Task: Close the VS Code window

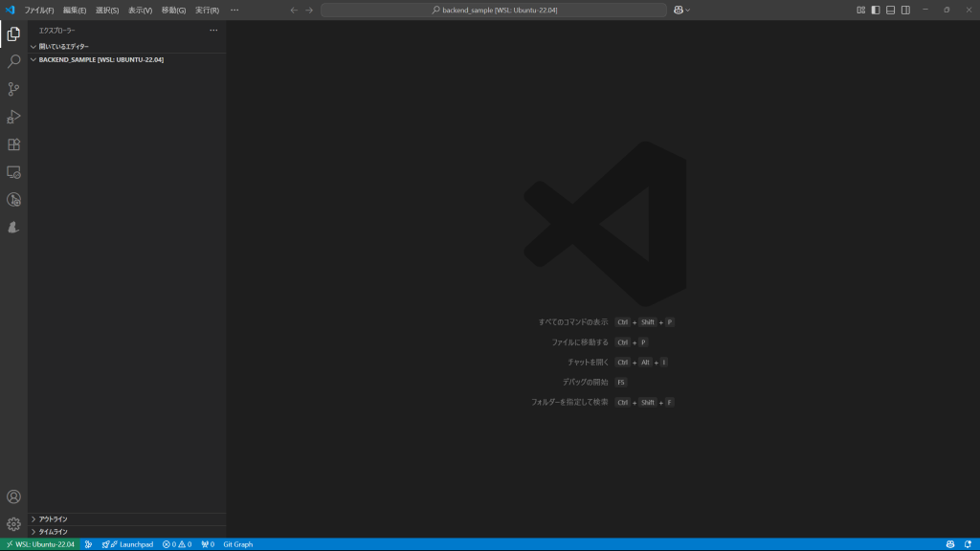Action: (x=969, y=10)
